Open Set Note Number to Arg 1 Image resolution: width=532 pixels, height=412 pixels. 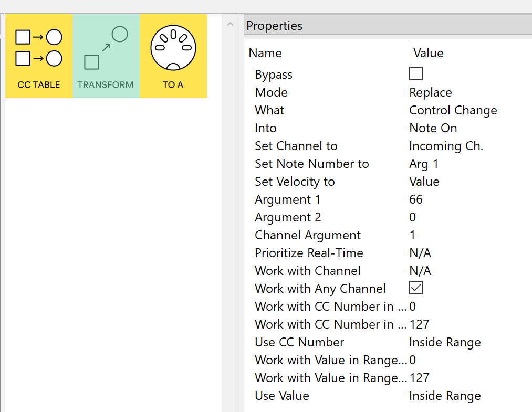(424, 164)
